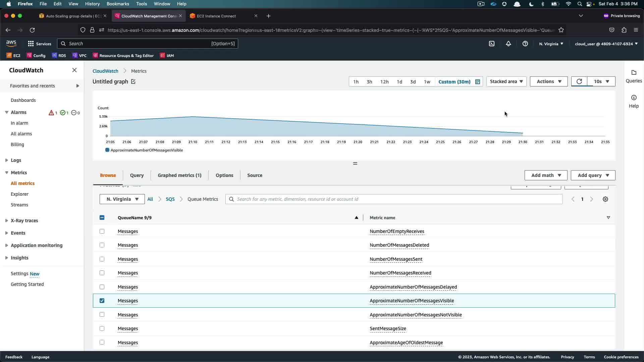Expand the Logs section in sidebar
This screenshot has width=644, height=362.
coord(7,160)
